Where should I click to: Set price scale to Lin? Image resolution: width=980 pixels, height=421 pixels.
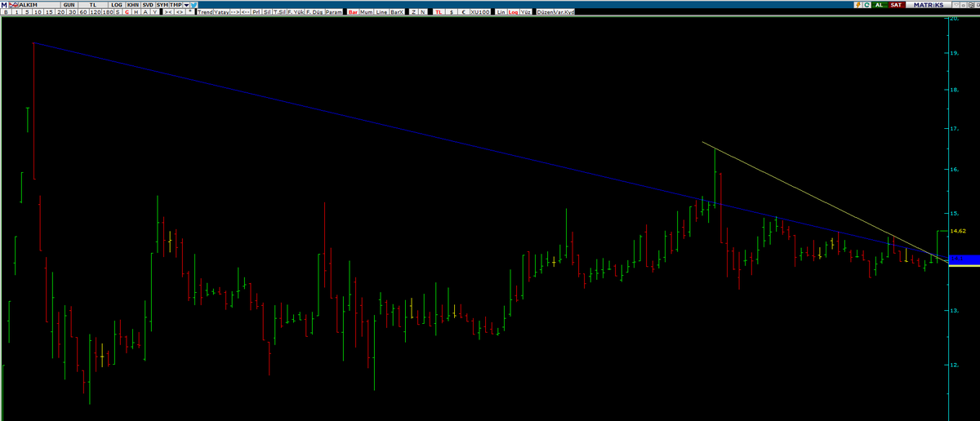point(501,12)
